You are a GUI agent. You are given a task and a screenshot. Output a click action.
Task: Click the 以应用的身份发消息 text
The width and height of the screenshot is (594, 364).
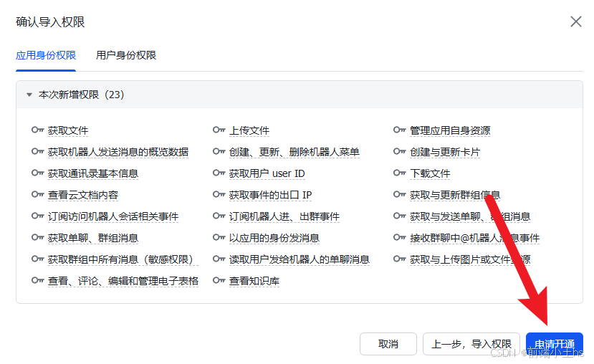(x=274, y=238)
